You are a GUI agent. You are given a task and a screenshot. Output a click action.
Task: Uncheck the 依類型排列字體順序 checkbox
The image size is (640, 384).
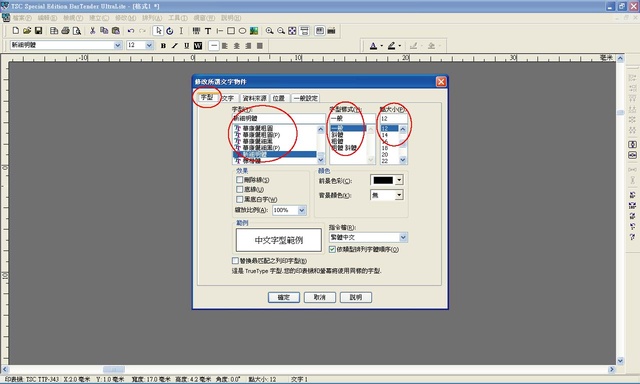[332, 249]
